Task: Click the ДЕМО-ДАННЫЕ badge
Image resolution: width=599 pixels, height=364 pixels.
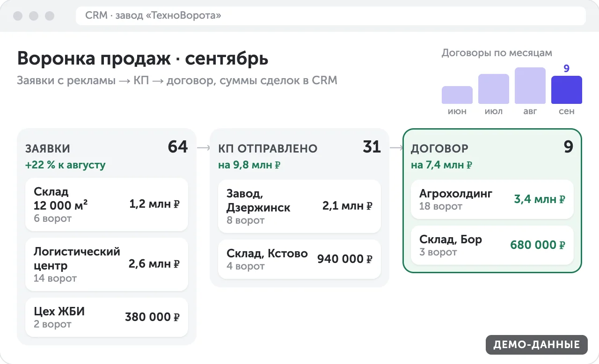Action: click(536, 345)
